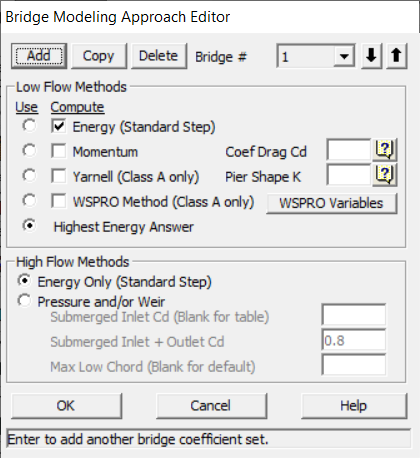Select Pressure and/or Weir high flow option
This screenshot has height=458, width=420.
[x=25, y=301]
